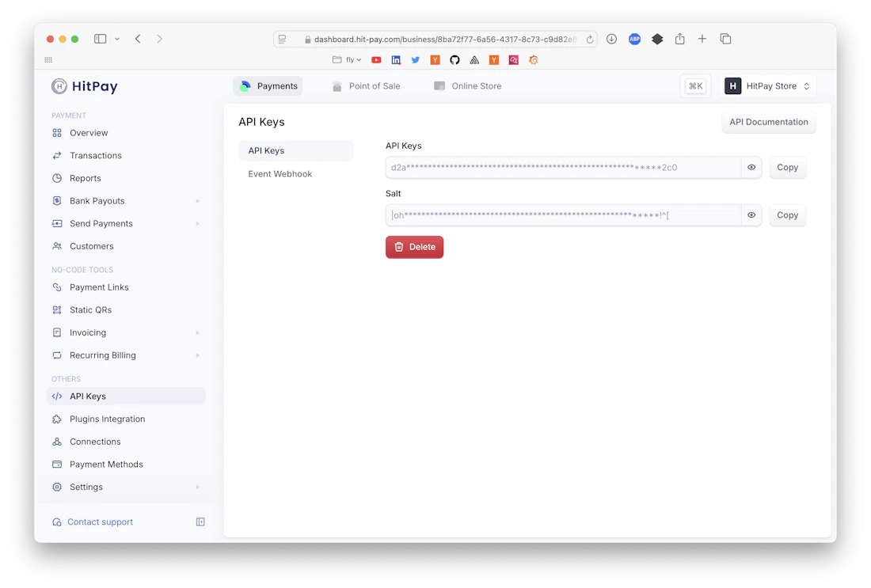Collapse the sidebar panel
Image resolution: width=871 pixels, height=588 pixels.
tap(200, 522)
